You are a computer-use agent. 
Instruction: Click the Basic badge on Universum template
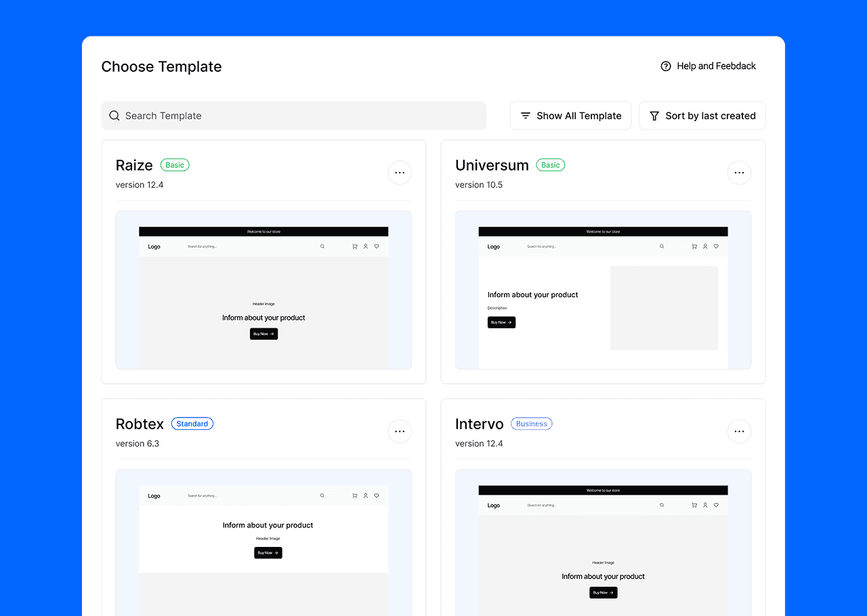click(x=550, y=164)
